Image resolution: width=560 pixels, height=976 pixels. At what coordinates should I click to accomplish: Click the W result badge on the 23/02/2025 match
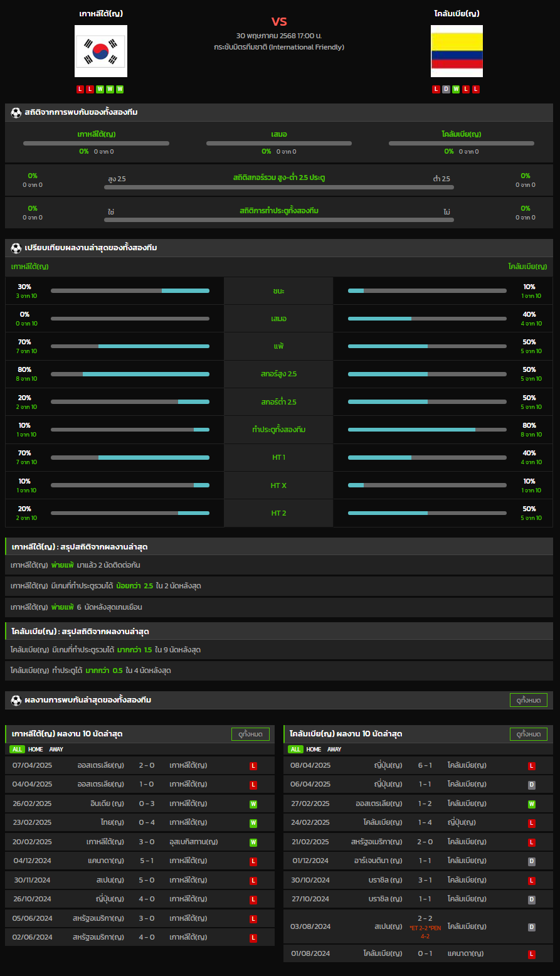[x=253, y=823]
